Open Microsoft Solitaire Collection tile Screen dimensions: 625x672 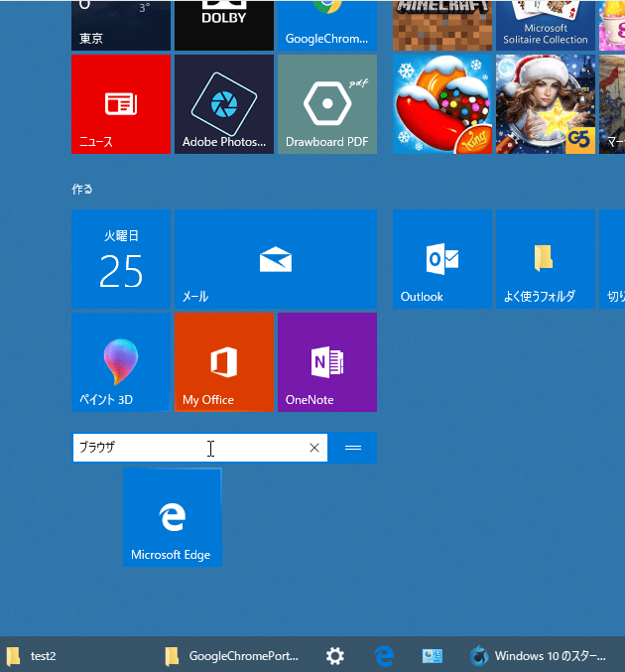click(x=546, y=25)
